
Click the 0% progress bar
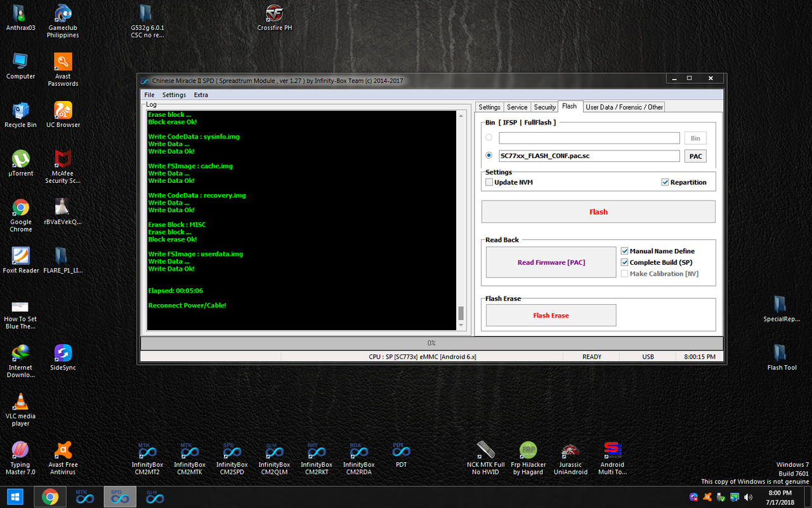(431, 343)
